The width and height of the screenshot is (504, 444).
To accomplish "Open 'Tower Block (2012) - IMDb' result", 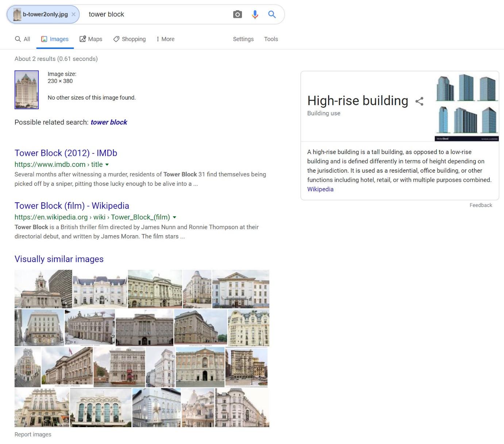I will click(66, 153).
